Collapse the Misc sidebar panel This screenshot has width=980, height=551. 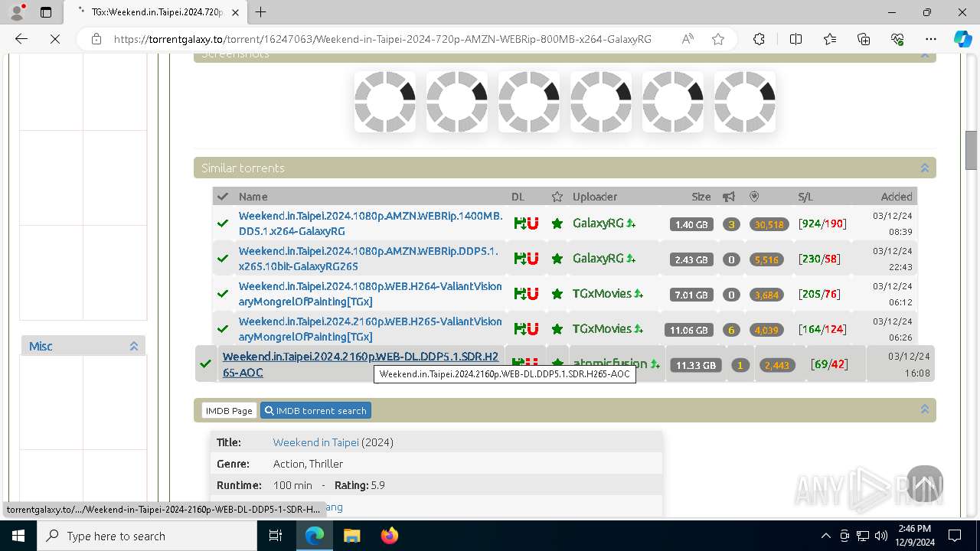[x=134, y=347]
